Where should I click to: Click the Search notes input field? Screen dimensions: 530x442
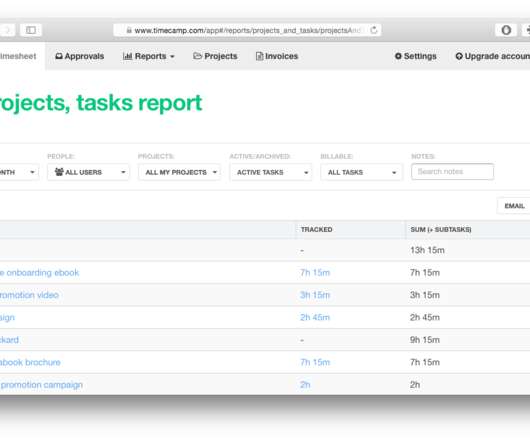click(x=452, y=172)
